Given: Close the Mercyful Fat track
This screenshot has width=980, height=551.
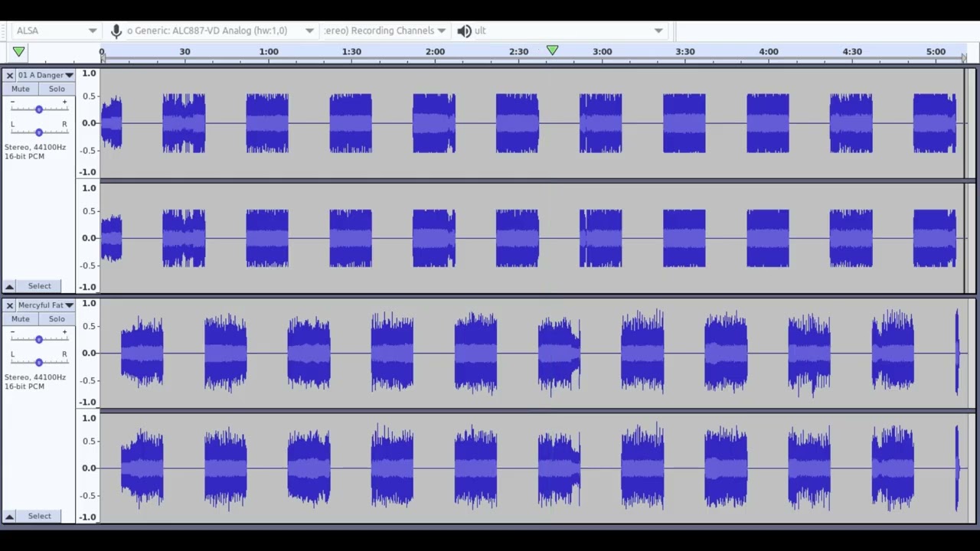Looking at the screenshot, I should pyautogui.click(x=9, y=305).
